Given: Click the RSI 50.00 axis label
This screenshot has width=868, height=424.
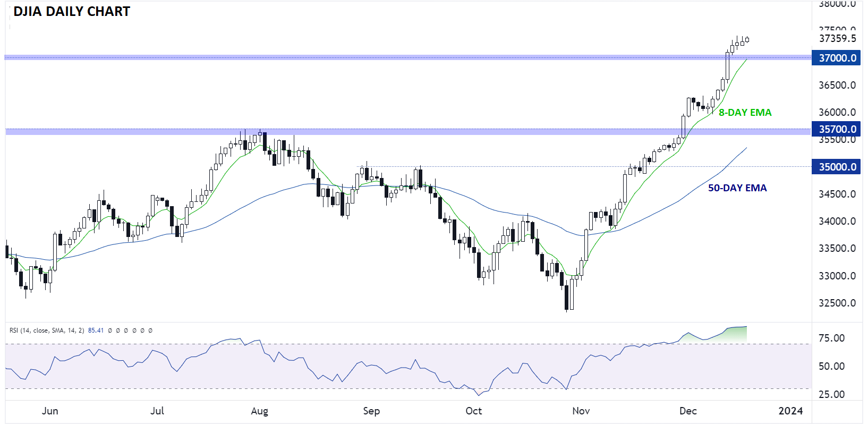Looking at the screenshot, I should pyautogui.click(x=831, y=366).
